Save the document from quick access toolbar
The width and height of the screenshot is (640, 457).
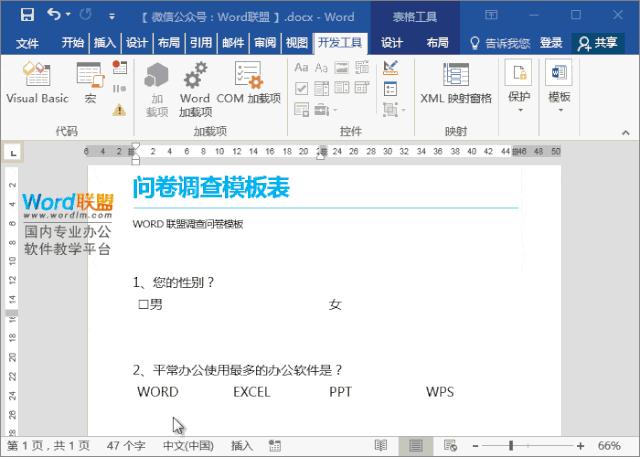point(27,15)
